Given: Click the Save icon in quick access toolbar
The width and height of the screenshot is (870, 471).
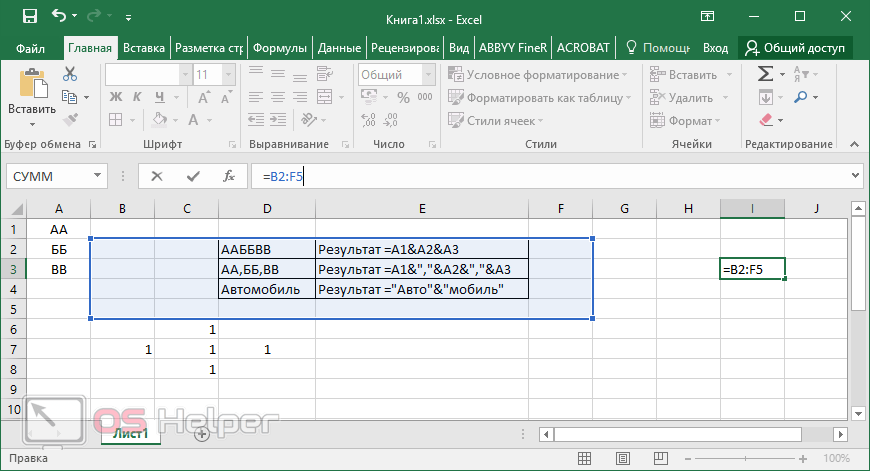Looking at the screenshot, I should [29, 16].
